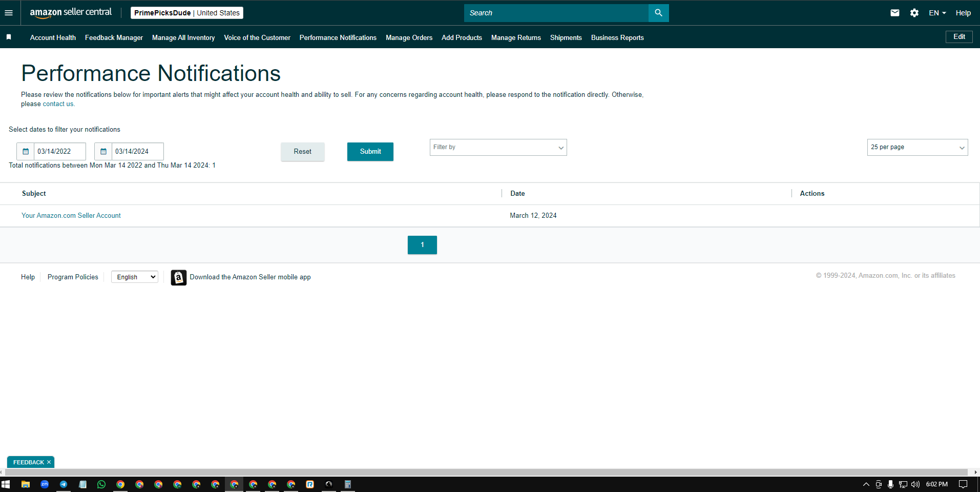Image resolution: width=980 pixels, height=492 pixels.
Task: Open the FEEDBACK tab
Action: click(x=29, y=462)
